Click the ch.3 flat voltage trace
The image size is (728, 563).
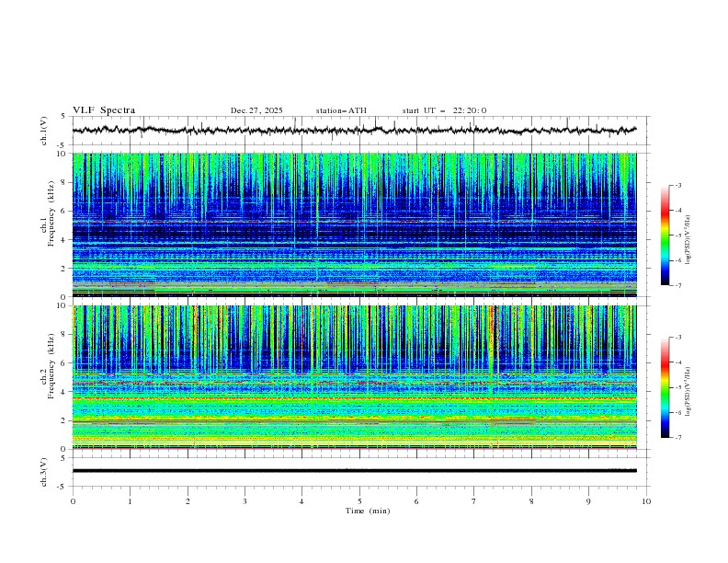(354, 471)
